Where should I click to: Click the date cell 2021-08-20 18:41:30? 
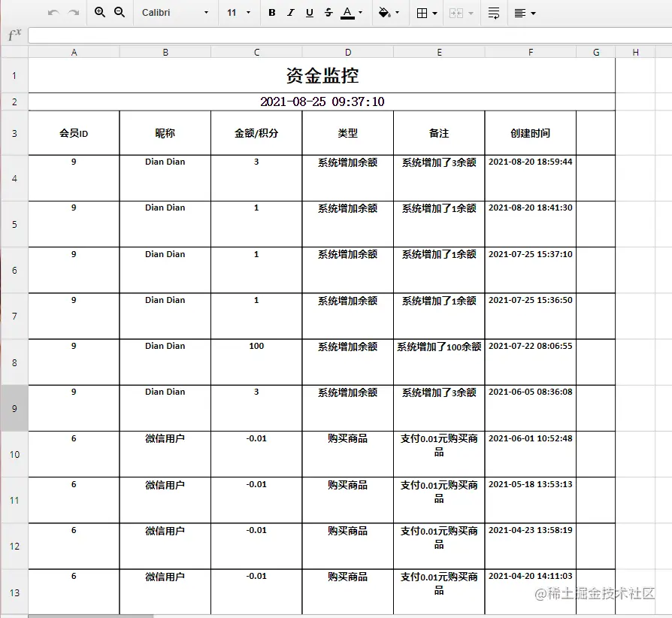click(x=531, y=224)
